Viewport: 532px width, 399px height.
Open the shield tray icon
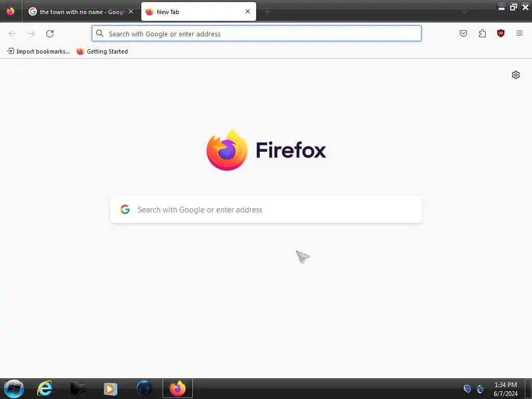pyautogui.click(x=468, y=389)
